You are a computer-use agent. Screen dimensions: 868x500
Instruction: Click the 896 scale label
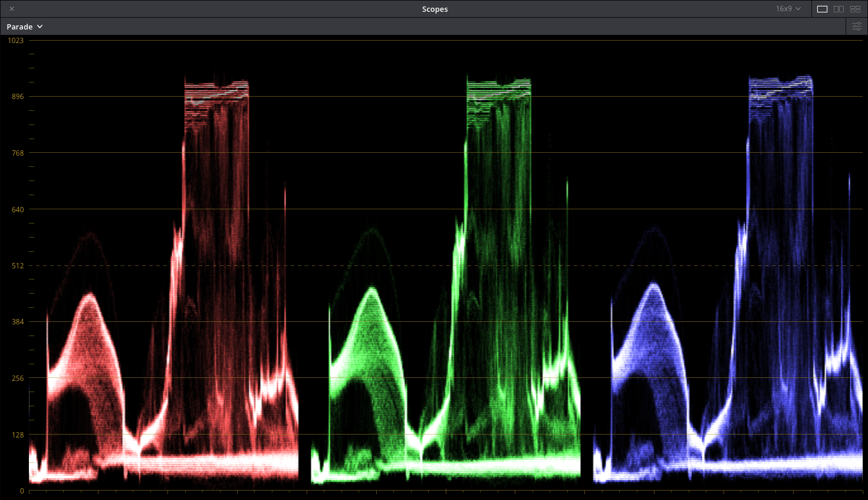(x=18, y=96)
